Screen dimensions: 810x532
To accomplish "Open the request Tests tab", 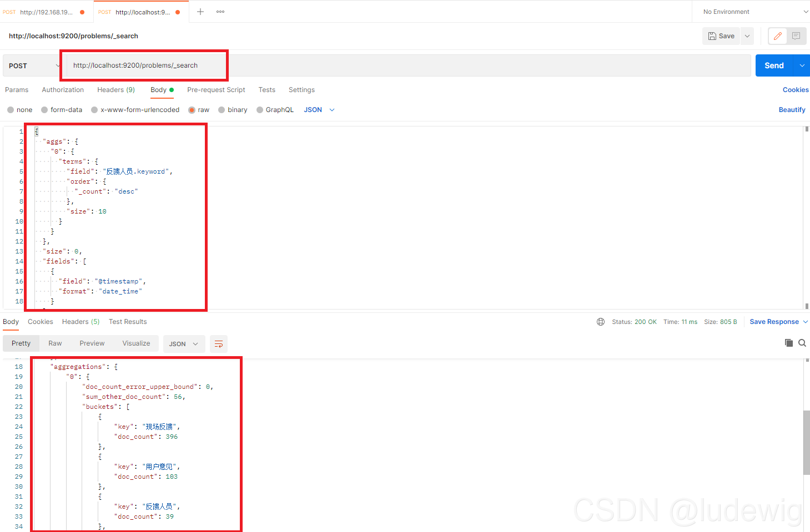I will click(266, 90).
